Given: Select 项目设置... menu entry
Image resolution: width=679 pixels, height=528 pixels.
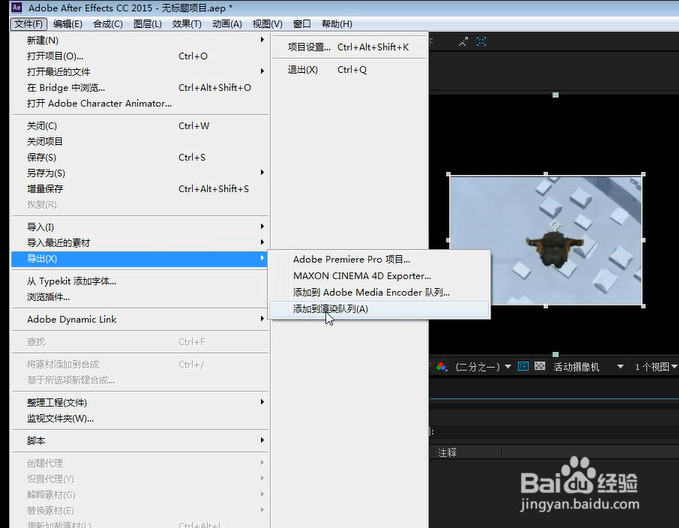Looking at the screenshot, I should [349, 47].
